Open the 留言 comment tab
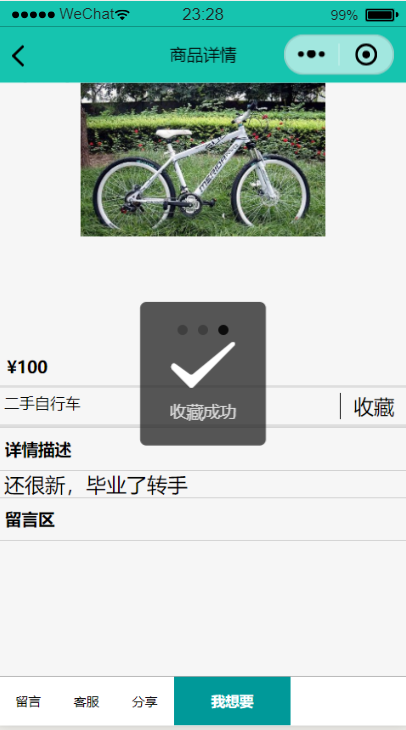This screenshot has height=730, width=406. [x=28, y=702]
